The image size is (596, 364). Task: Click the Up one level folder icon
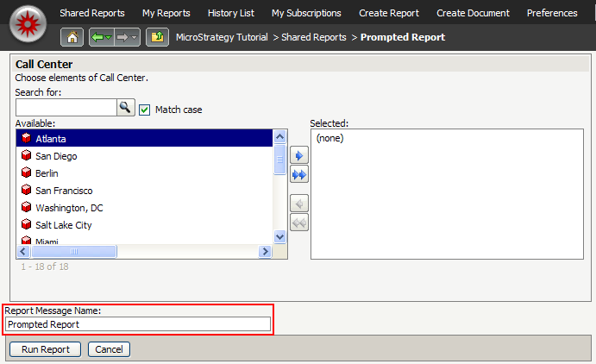tap(157, 37)
